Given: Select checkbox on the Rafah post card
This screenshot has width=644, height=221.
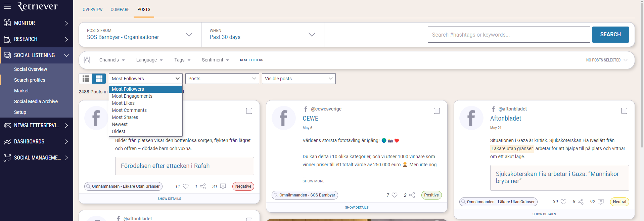Looking at the screenshot, I should pyautogui.click(x=249, y=111).
